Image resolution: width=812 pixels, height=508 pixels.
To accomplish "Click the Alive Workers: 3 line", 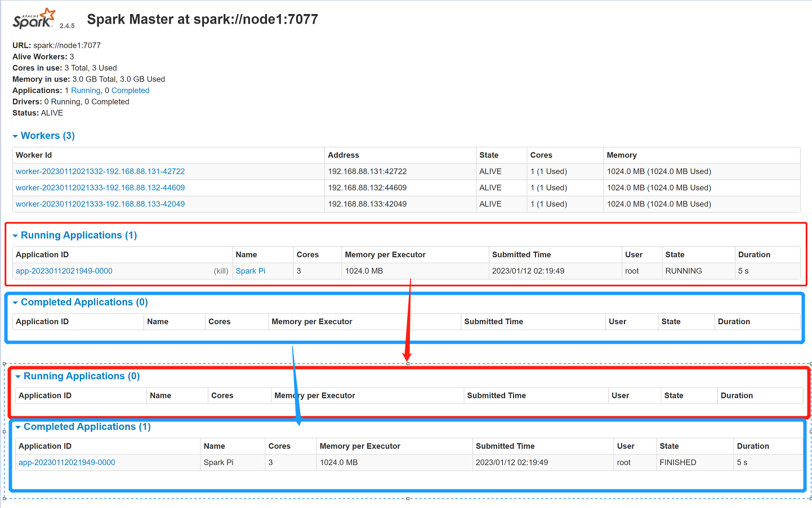I will click(43, 57).
